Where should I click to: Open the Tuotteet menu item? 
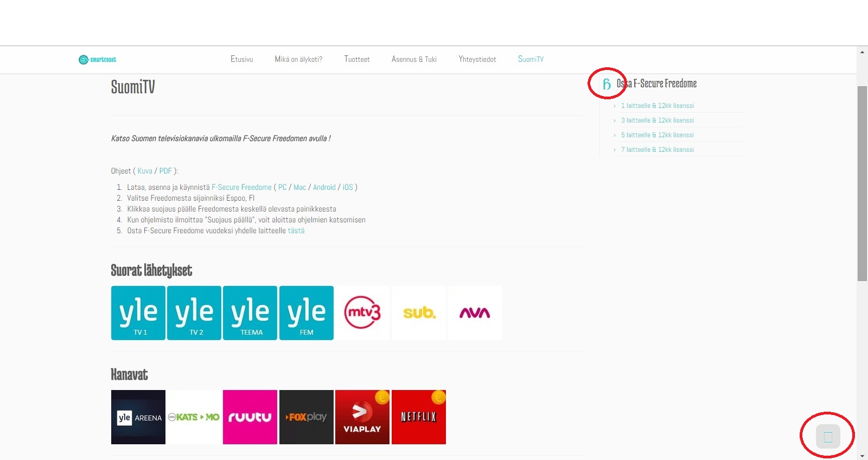357,59
